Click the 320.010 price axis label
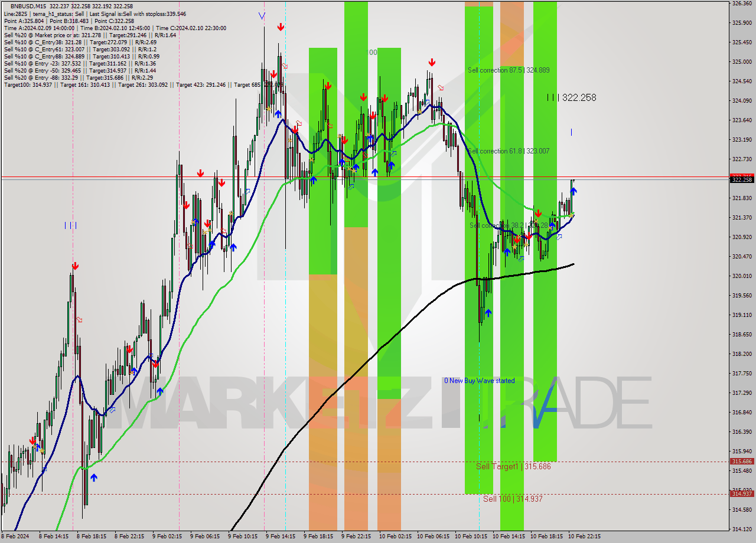756x543 pixels. point(742,276)
